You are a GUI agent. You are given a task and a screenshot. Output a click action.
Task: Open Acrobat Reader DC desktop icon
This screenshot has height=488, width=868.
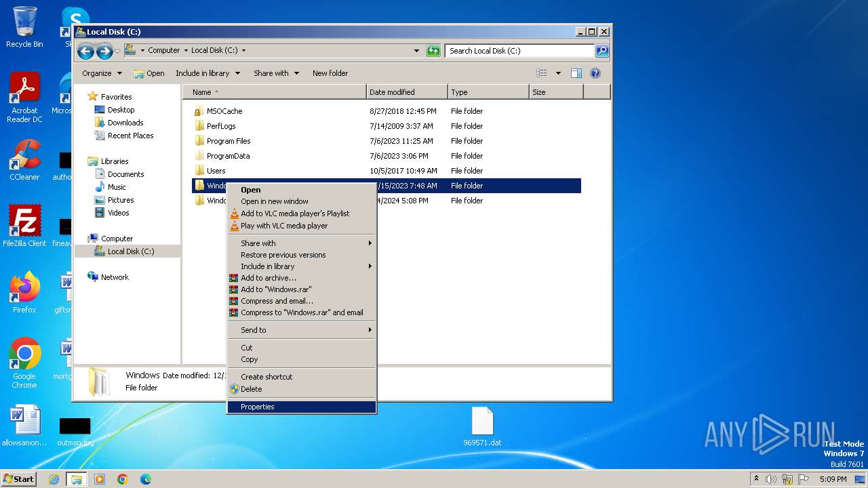pyautogui.click(x=24, y=98)
